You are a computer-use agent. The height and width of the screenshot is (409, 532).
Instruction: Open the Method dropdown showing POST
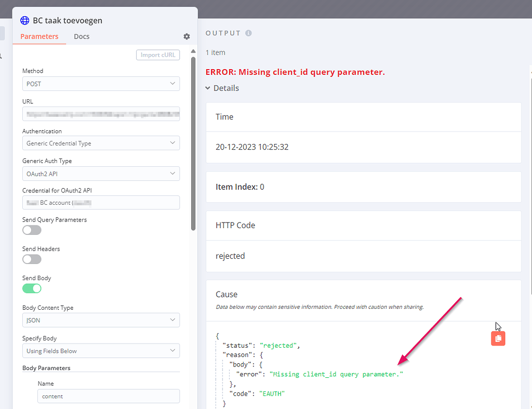101,84
